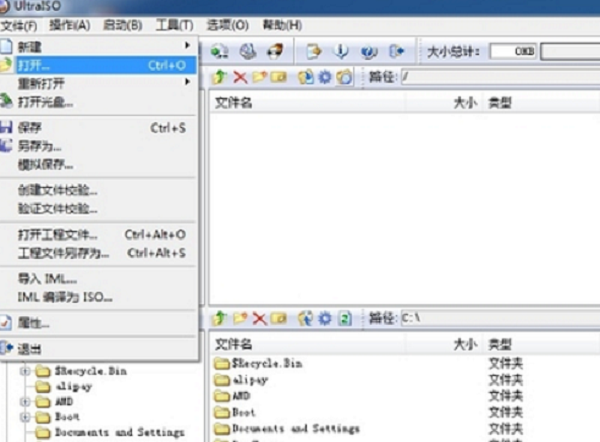Click rename icon in local pane toolbar
The image size is (600, 442).
pos(279,318)
